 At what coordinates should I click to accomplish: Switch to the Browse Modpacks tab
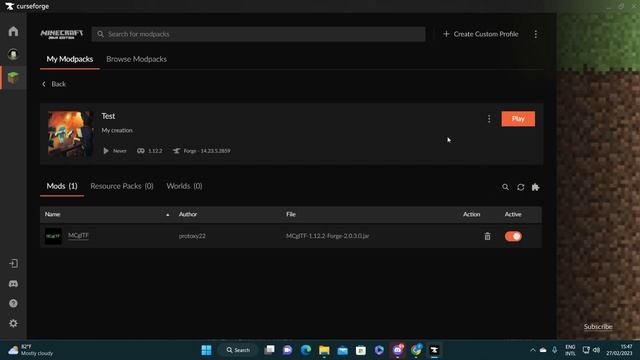click(x=136, y=59)
